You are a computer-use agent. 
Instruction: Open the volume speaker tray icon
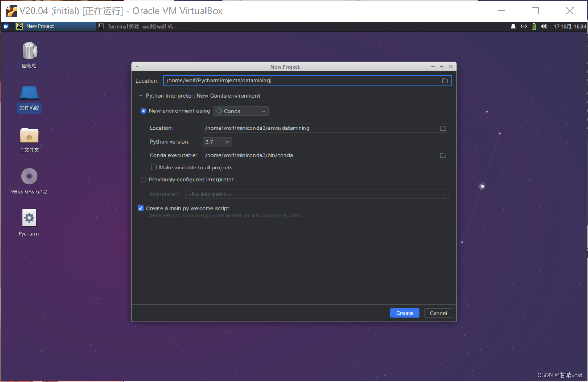pyautogui.click(x=544, y=26)
